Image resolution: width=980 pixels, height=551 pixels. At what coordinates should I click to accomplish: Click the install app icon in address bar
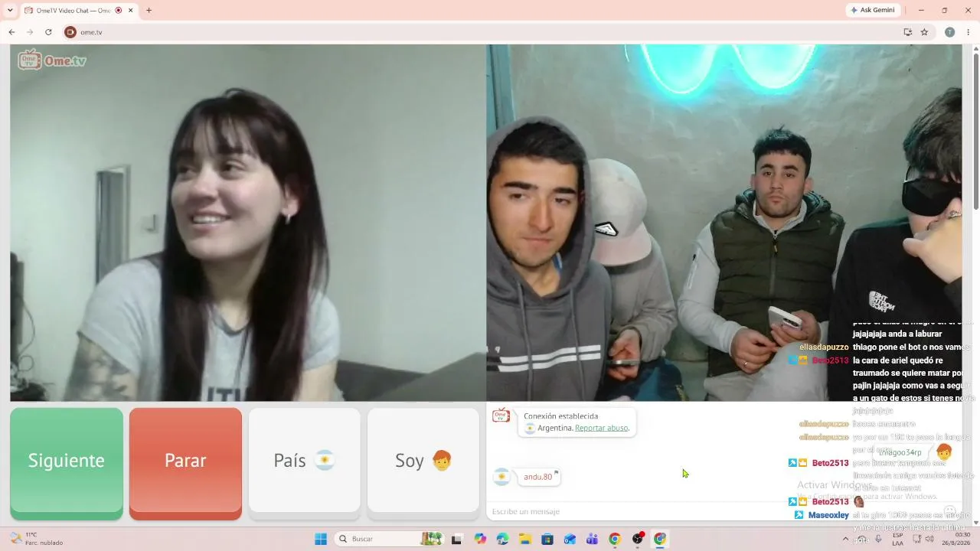[x=908, y=32]
